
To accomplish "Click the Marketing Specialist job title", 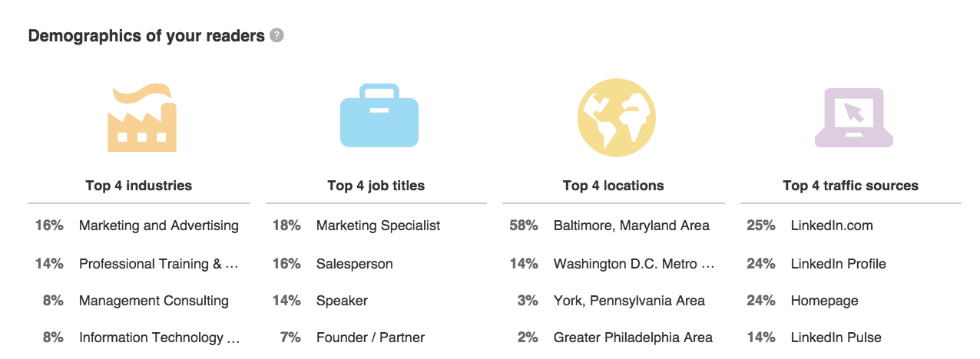I will click(x=379, y=226).
